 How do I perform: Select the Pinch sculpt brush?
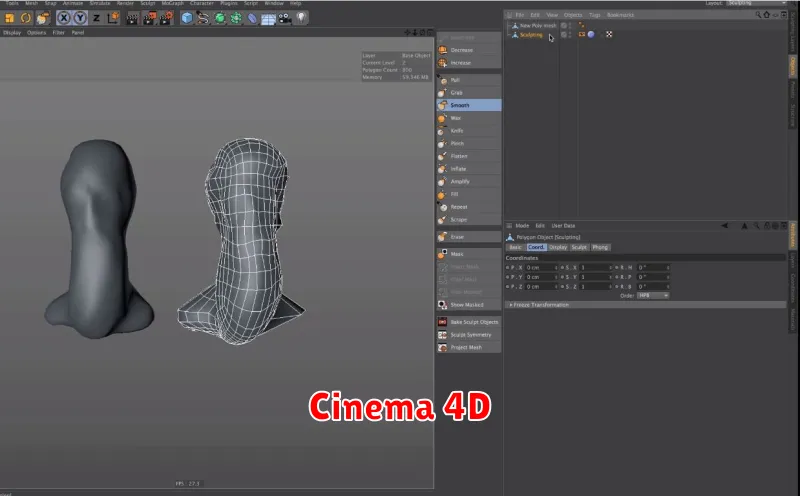coord(468,143)
